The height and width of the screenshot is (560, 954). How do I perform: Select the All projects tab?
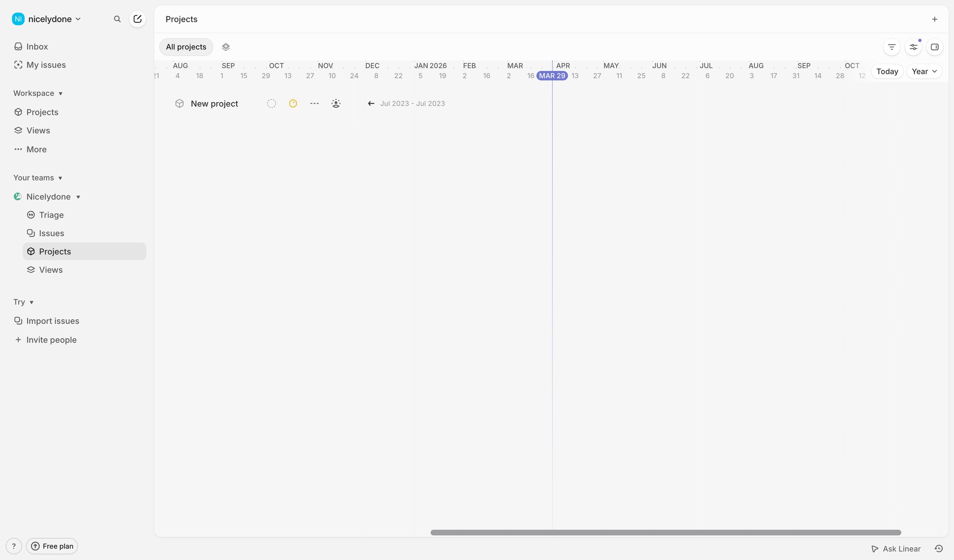tap(186, 47)
